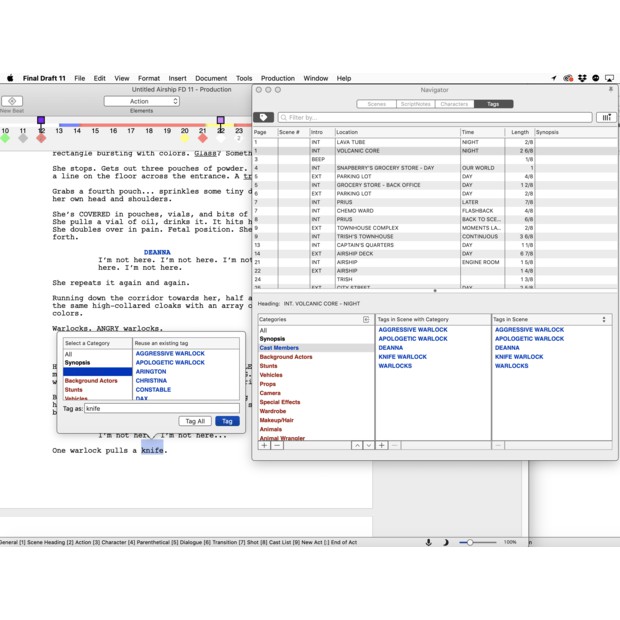620x620 pixels.
Task: Select DEANNA in the Tags in Scene list
Action: (507, 348)
